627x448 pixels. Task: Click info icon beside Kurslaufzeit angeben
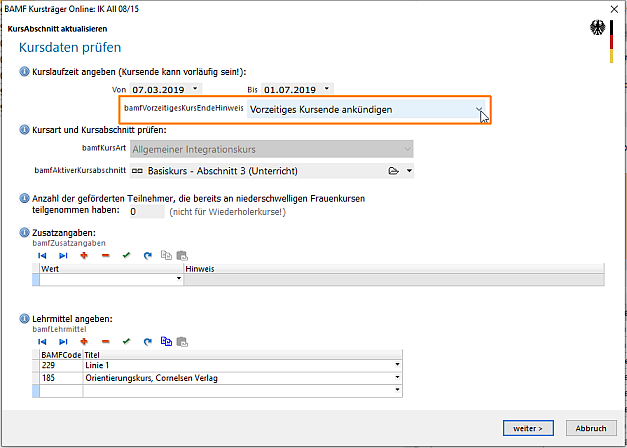[x=24, y=72]
